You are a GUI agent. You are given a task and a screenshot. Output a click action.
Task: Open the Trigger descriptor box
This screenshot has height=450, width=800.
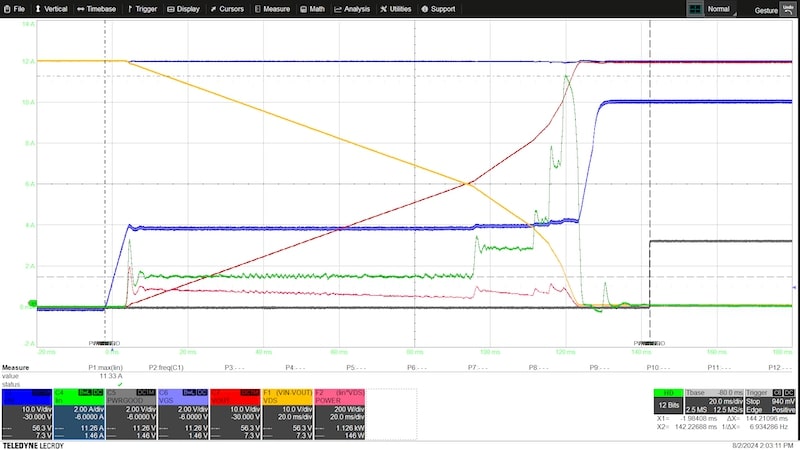pyautogui.click(x=770, y=401)
